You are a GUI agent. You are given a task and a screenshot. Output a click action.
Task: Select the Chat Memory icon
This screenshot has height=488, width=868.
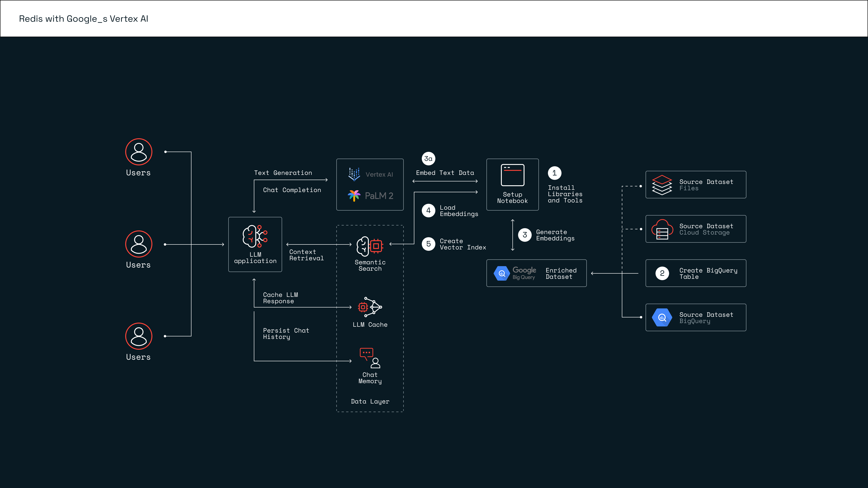click(x=370, y=358)
